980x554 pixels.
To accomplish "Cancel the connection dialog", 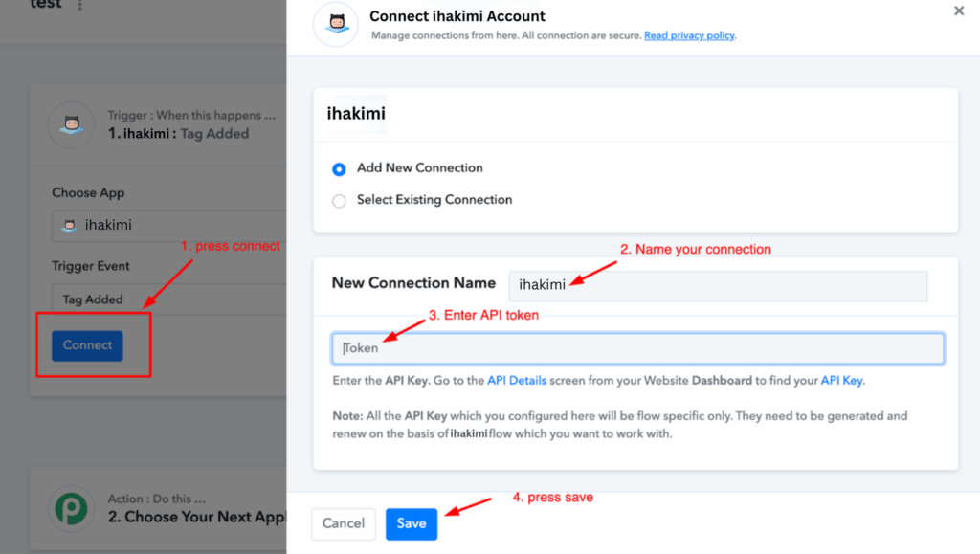I will tap(343, 523).
